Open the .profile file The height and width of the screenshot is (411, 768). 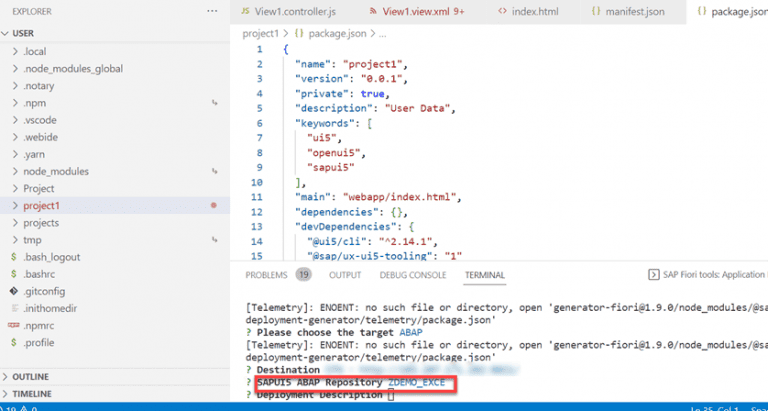click(40, 342)
